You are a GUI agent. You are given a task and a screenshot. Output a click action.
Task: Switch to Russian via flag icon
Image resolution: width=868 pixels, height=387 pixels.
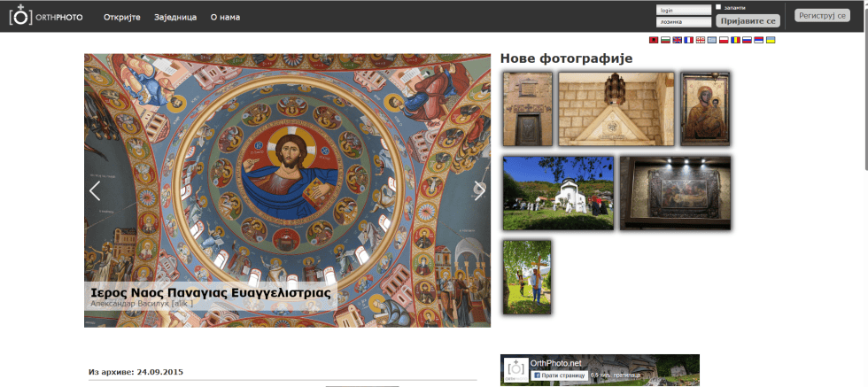click(x=747, y=41)
